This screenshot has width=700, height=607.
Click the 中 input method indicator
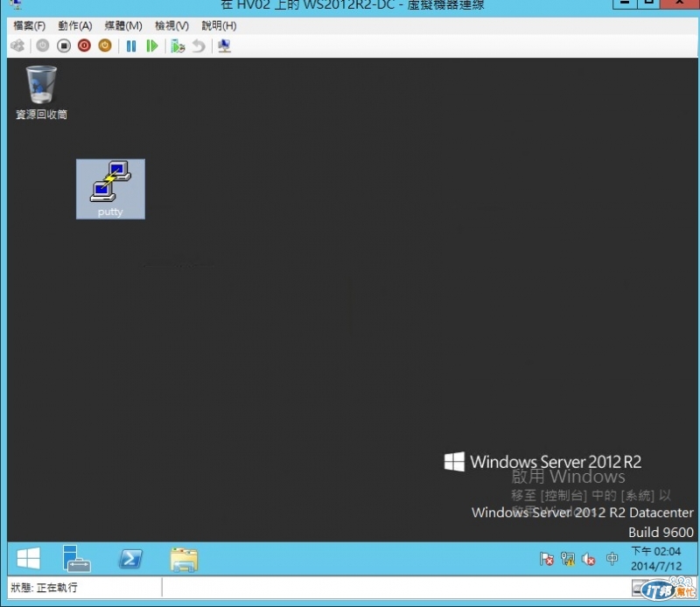[x=612, y=558]
